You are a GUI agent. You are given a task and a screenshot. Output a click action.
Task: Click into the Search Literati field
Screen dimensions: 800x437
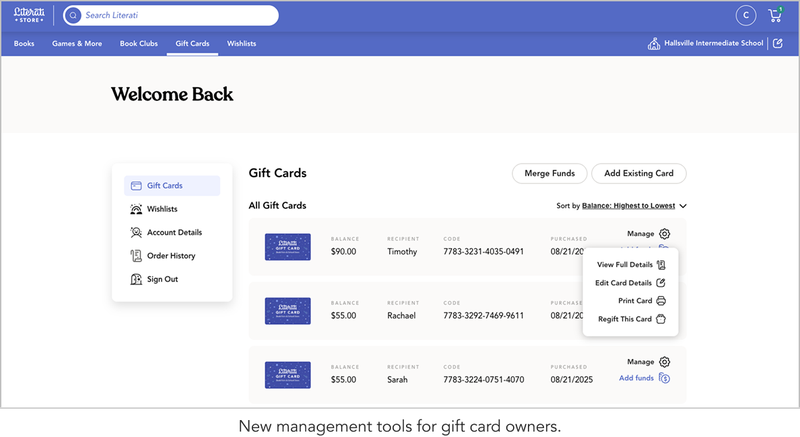pyautogui.click(x=171, y=15)
